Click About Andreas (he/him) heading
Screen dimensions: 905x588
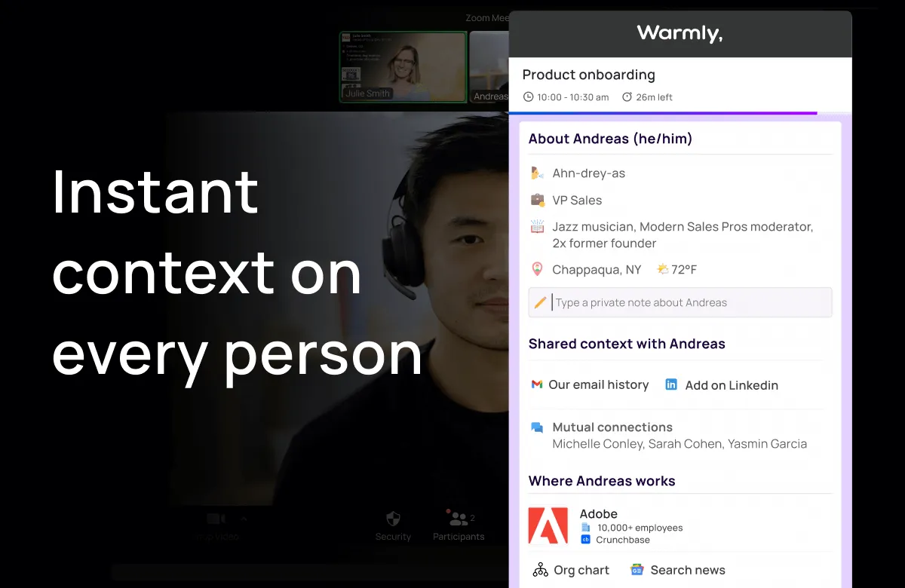[610, 139]
